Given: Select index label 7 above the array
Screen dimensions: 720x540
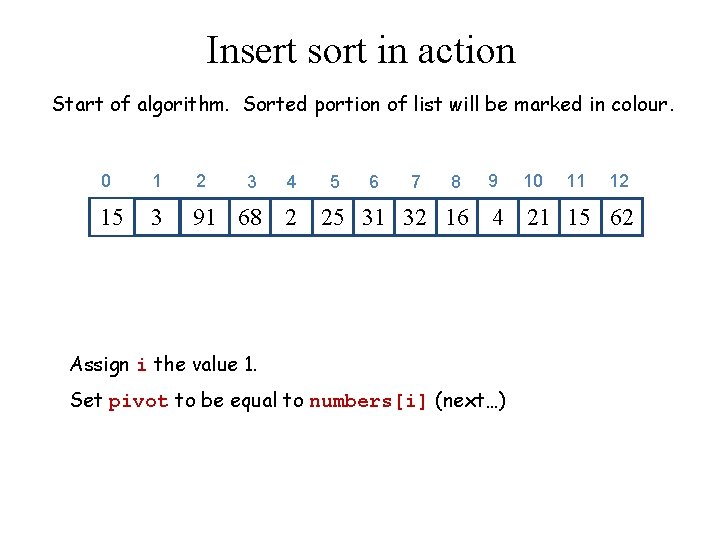Looking at the screenshot, I should click(415, 182).
